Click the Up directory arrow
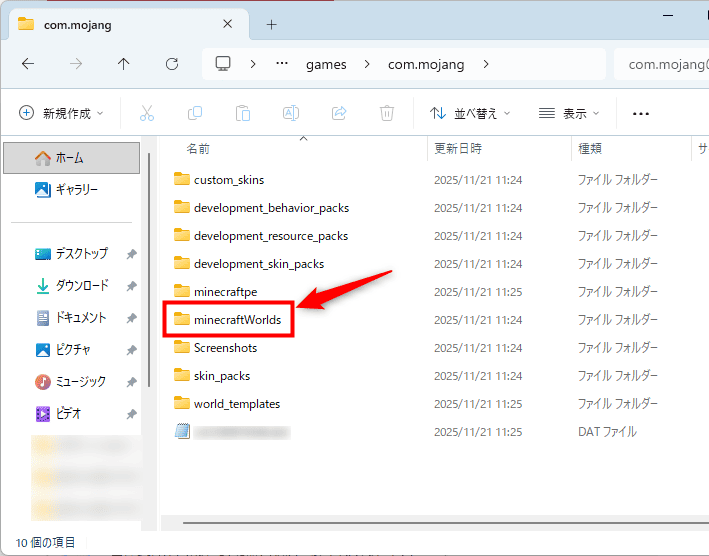 (123, 64)
